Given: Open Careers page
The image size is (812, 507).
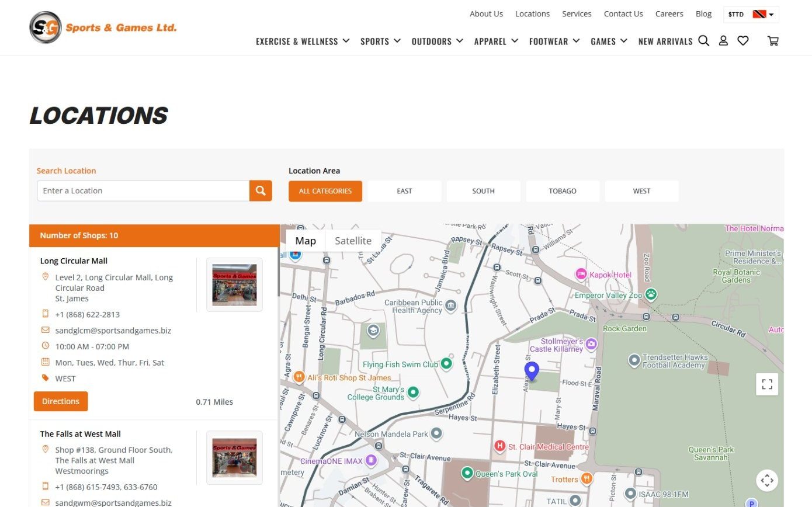Looking at the screenshot, I should (669, 13).
